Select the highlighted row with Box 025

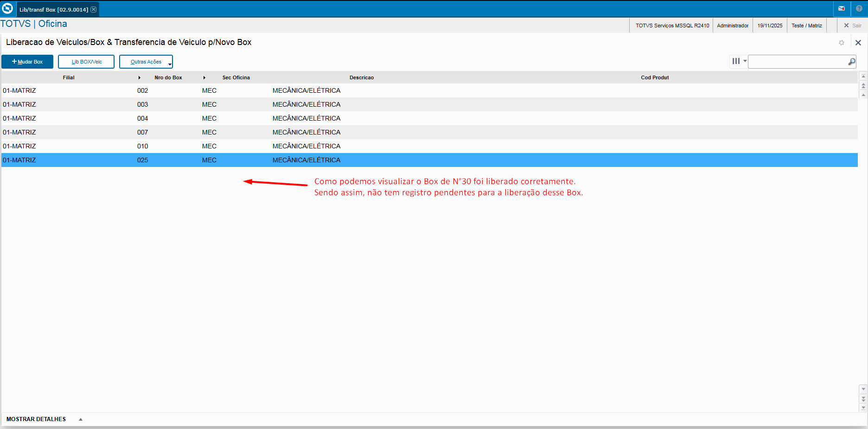[x=429, y=160]
